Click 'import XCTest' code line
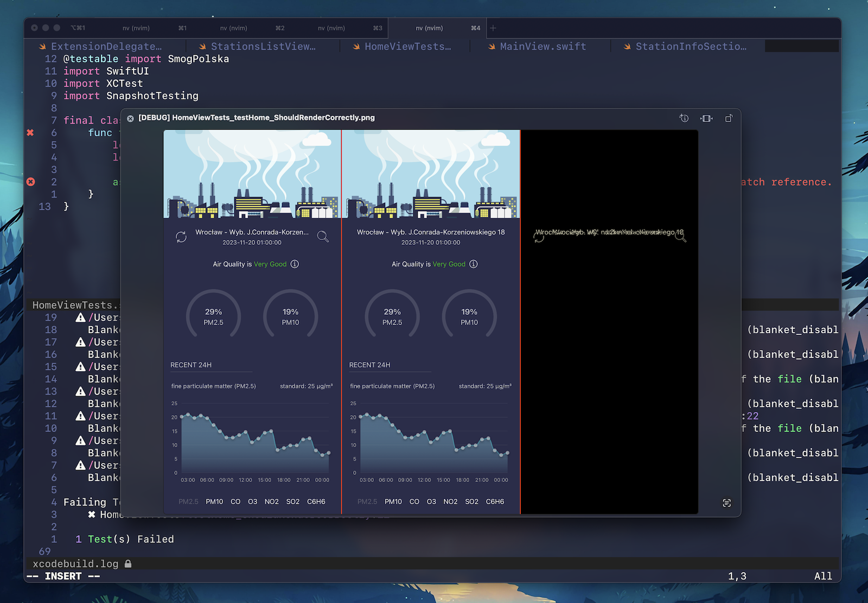 103,84
